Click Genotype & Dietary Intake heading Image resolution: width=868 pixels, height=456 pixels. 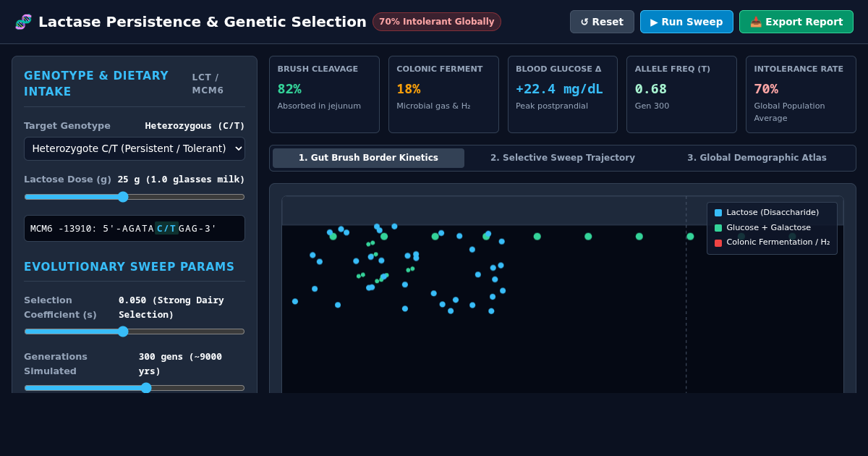[96, 84]
